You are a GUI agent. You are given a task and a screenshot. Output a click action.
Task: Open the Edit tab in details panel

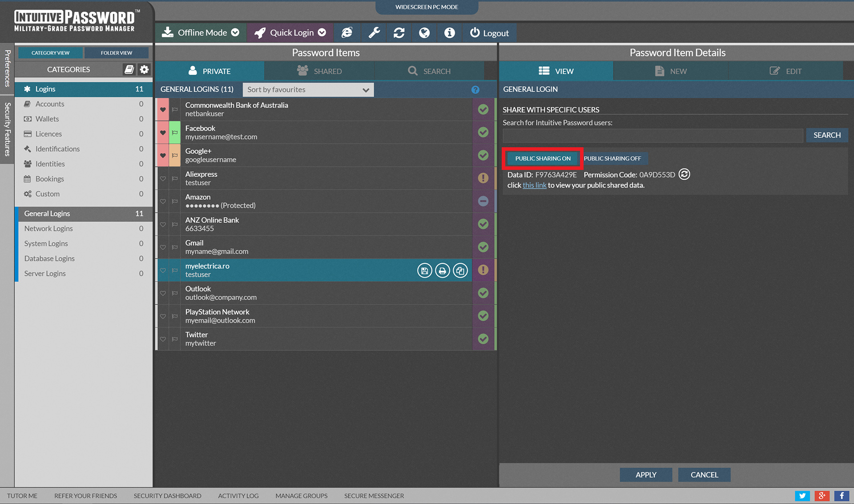coord(786,71)
